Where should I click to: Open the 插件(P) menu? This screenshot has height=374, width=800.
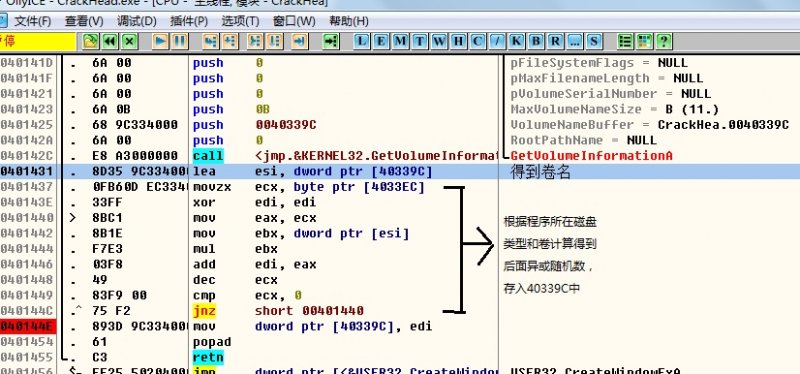pyautogui.click(x=189, y=21)
